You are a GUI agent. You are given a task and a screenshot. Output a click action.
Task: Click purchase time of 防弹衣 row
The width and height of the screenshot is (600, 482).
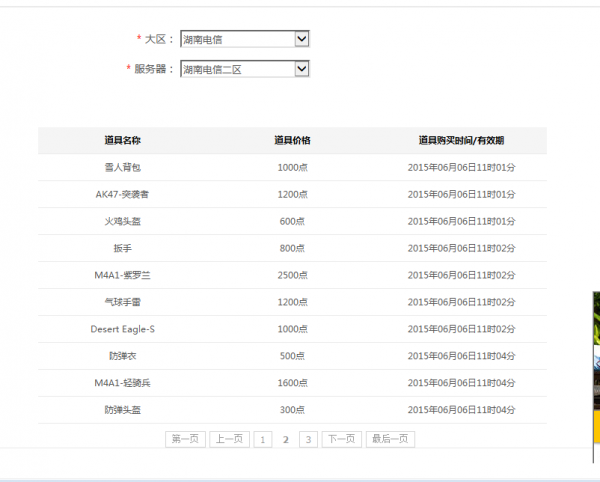coord(461,356)
